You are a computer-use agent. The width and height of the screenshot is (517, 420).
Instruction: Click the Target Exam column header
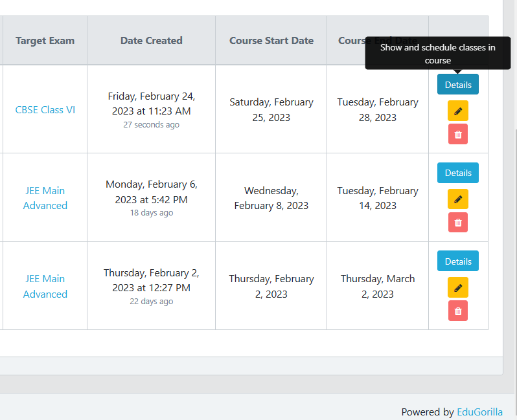(x=45, y=41)
